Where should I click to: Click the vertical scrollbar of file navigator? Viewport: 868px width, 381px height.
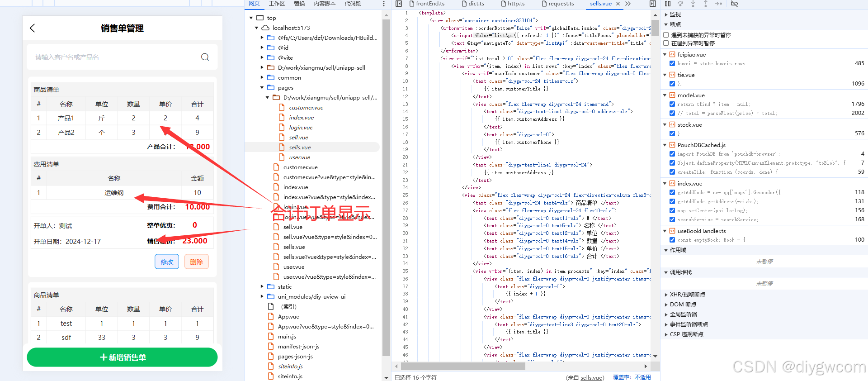pos(386,188)
